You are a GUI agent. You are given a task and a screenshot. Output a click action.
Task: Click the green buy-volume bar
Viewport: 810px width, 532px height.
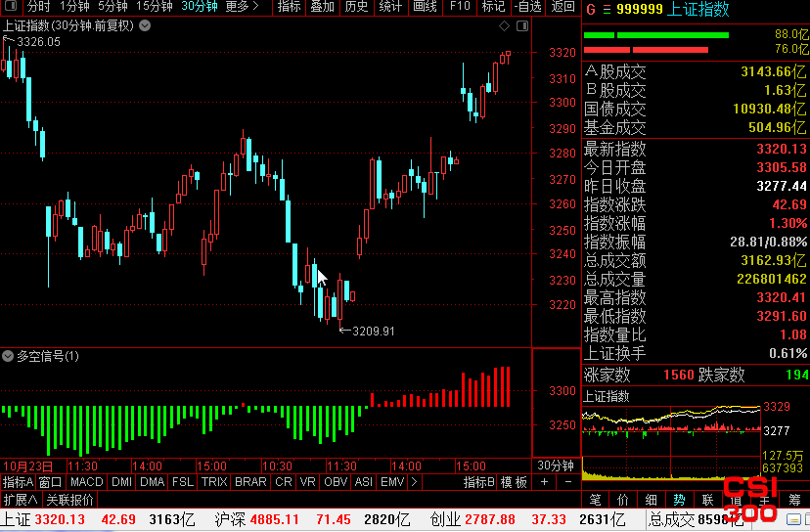[x=656, y=35]
